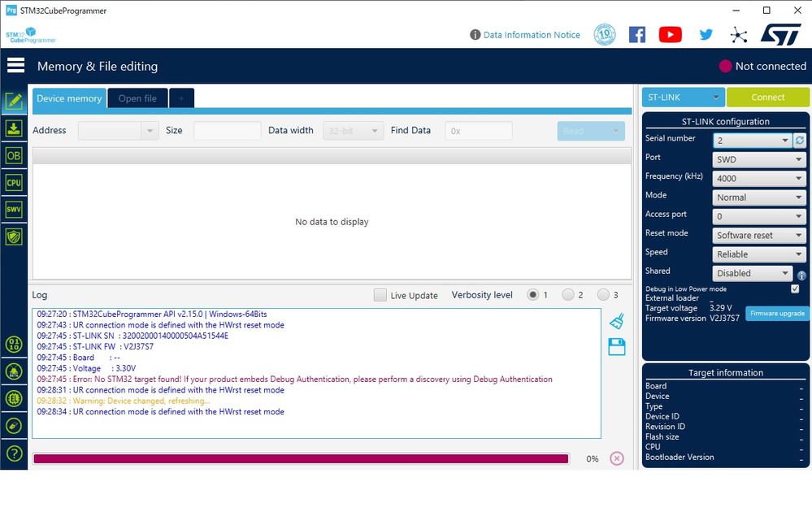Open Erasing & Programming download icon
Screen dimensions: 812x512
(14, 128)
